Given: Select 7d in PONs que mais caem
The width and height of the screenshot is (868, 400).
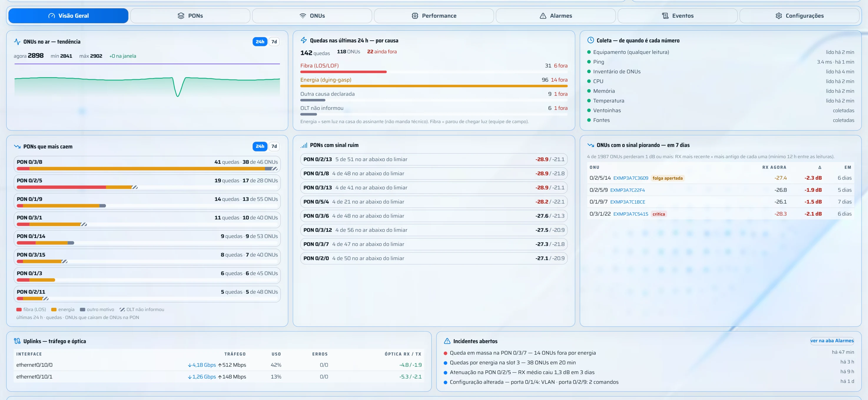Looking at the screenshot, I should [x=274, y=146].
